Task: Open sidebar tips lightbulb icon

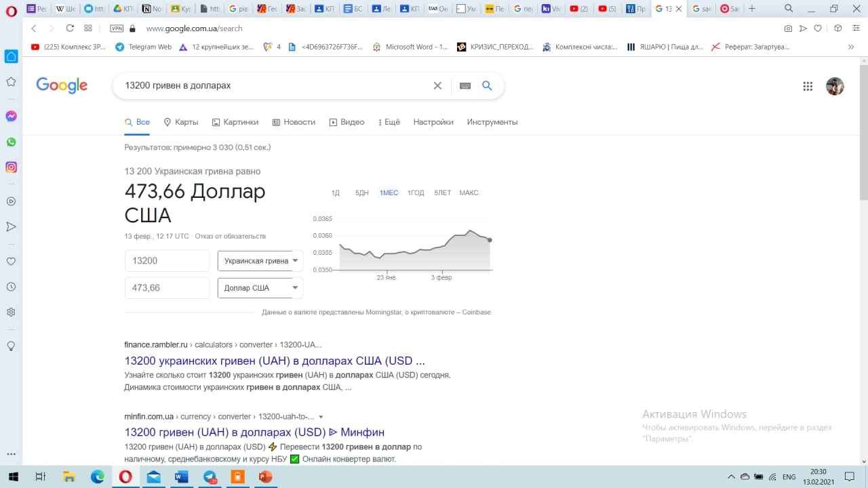Action: tap(11, 346)
